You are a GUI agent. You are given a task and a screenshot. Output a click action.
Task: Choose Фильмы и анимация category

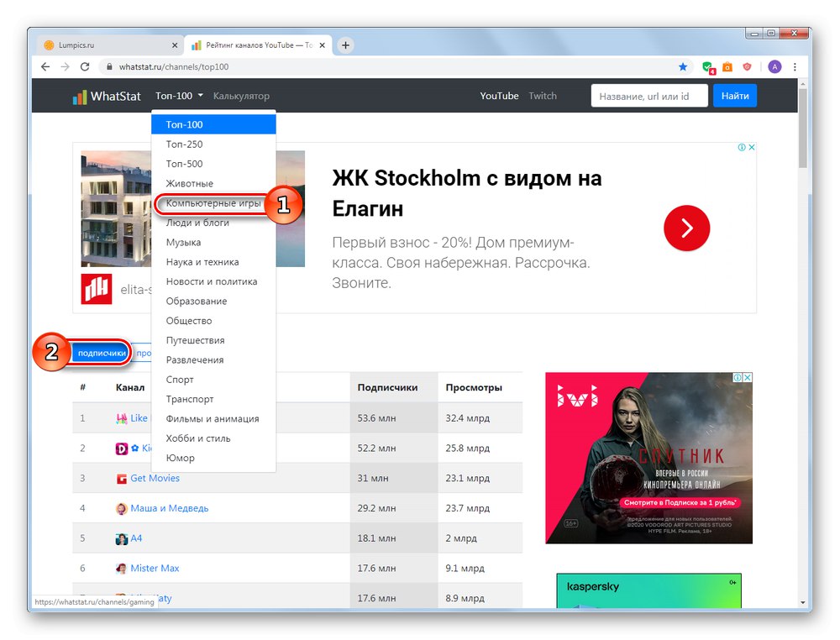click(x=213, y=419)
